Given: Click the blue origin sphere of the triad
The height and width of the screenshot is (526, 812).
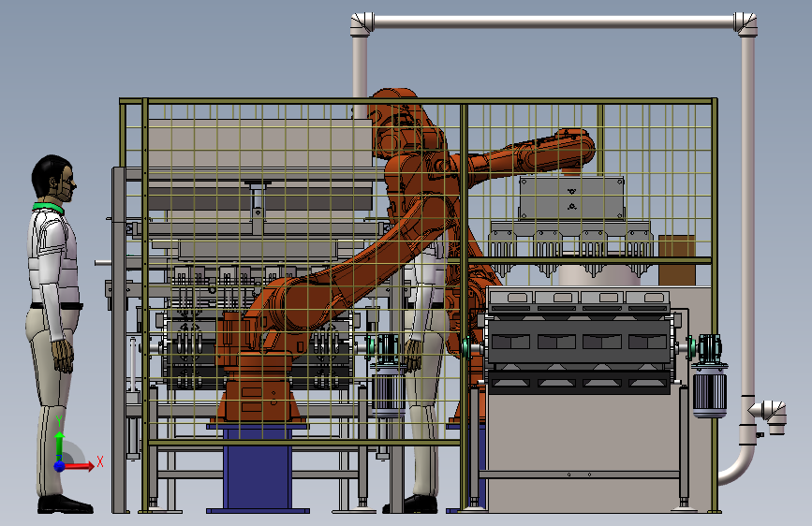Looking at the screenshot, I should click(60, 466).
